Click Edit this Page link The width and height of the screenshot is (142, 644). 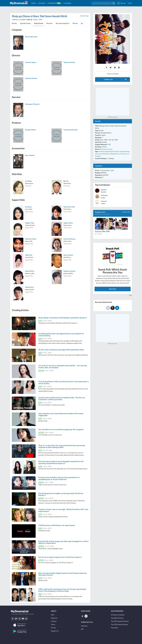coord(84,16)
